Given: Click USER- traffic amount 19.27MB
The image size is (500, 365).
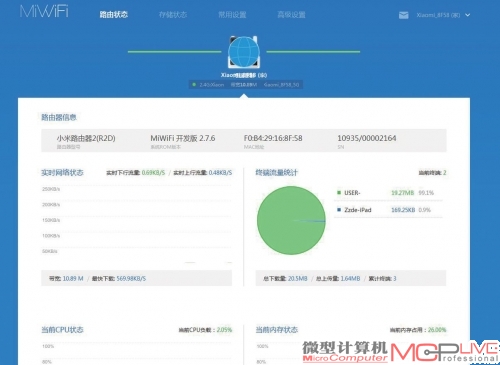Looking at the screenshot, I should [x=402, y=193].
